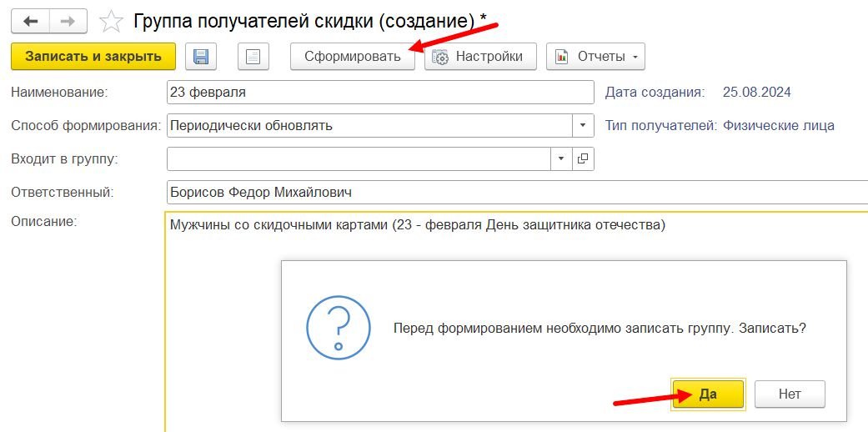The width and height of the screenshot is (868, 432).
Task: Click the back navigation arrow
Action: coord(31,21)
